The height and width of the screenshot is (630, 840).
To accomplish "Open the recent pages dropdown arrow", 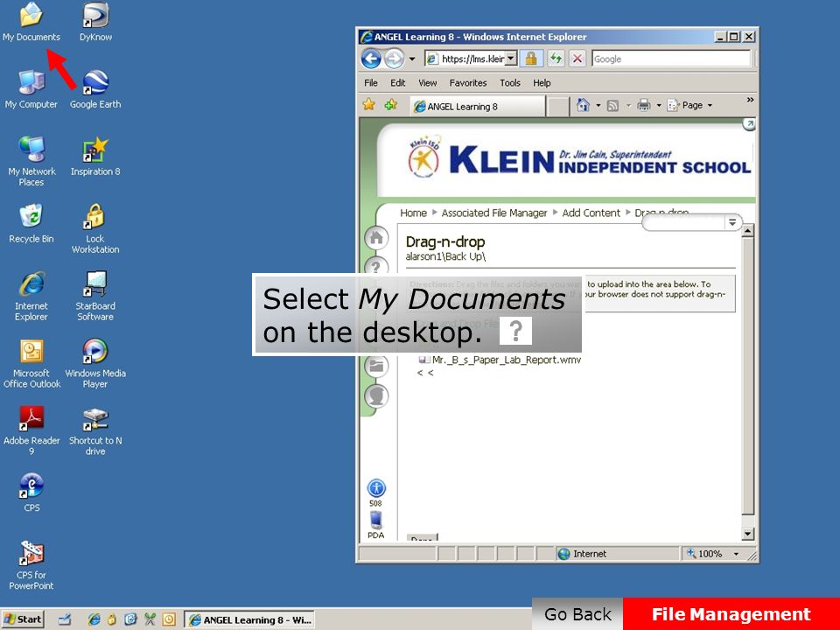I will tap(412, 59).
